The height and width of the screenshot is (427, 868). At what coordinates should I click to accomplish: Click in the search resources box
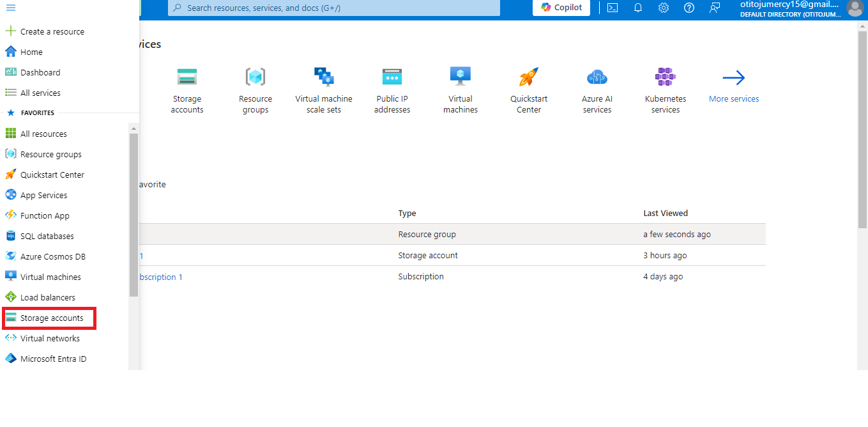[333, 8]
